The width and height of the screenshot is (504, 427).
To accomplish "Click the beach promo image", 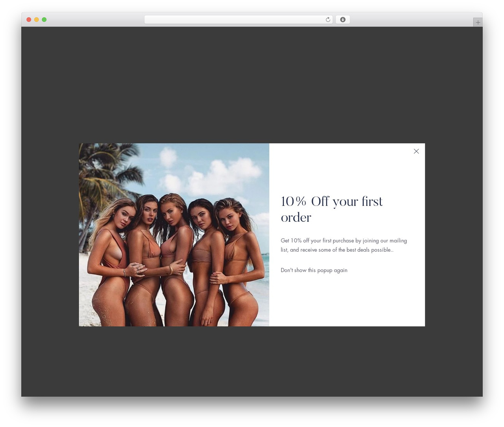I will point(174,235).
